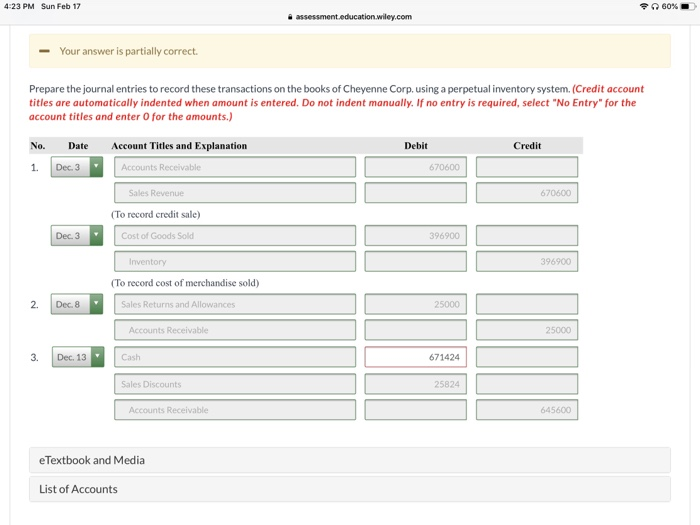
Task: Click the empty credit field in Sales Discounts row
Action: tap(527, 384)
